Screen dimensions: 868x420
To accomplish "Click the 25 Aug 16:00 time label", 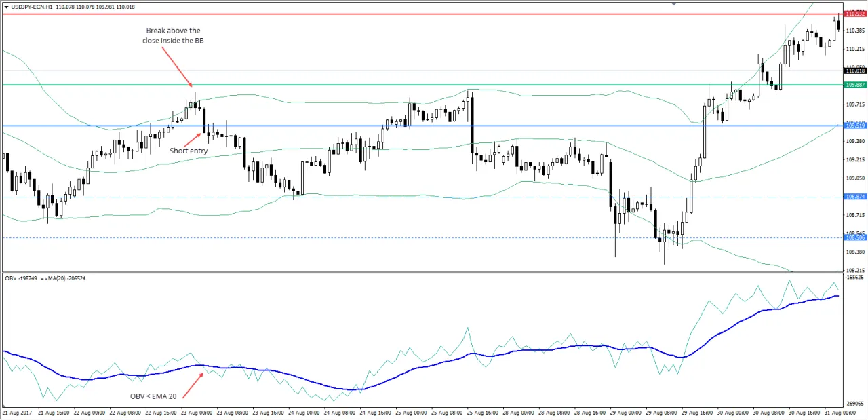I will [x=484, y=412].
